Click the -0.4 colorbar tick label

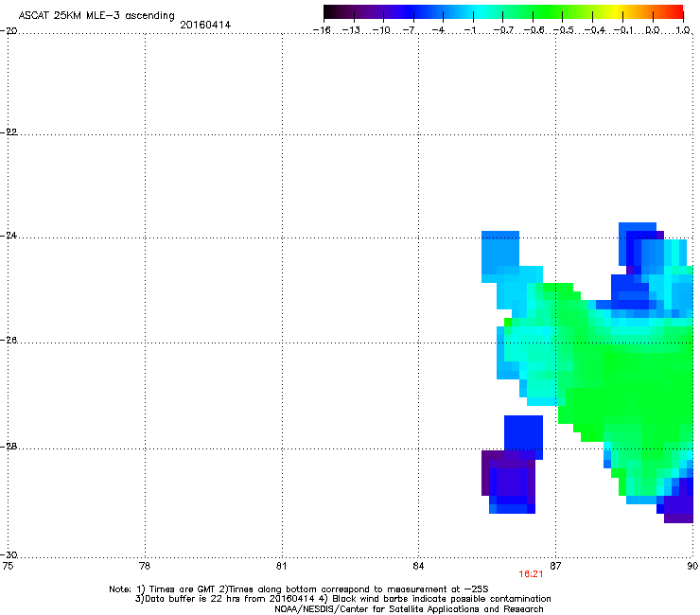tap(594, 30)
